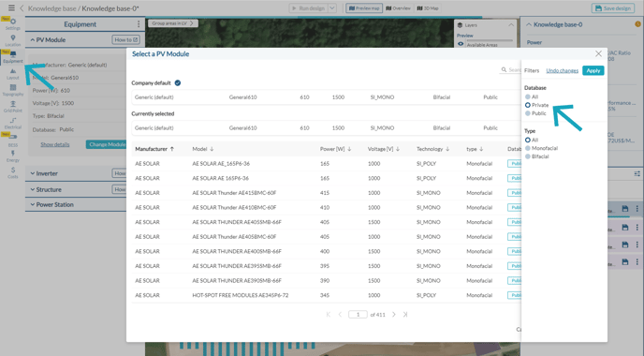644x356 pixels.
Task: Open Equipment panel three-dot menu
Action: tap(139, 24)
